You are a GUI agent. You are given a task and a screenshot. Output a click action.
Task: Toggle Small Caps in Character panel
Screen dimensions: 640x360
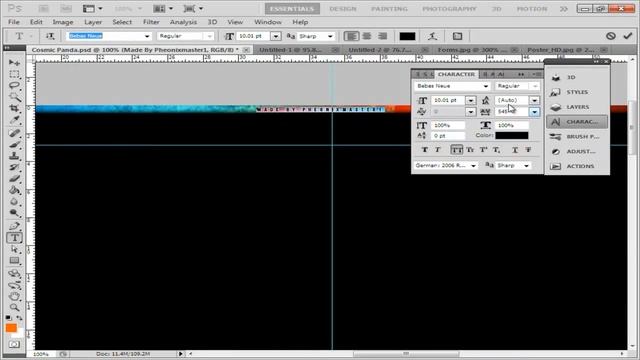coord(470,150)
